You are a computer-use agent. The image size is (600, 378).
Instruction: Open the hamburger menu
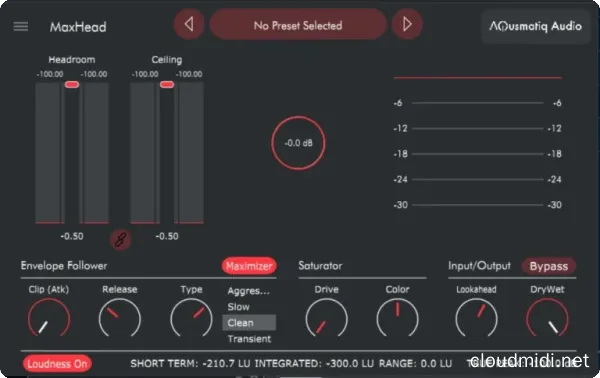(21, 26)
